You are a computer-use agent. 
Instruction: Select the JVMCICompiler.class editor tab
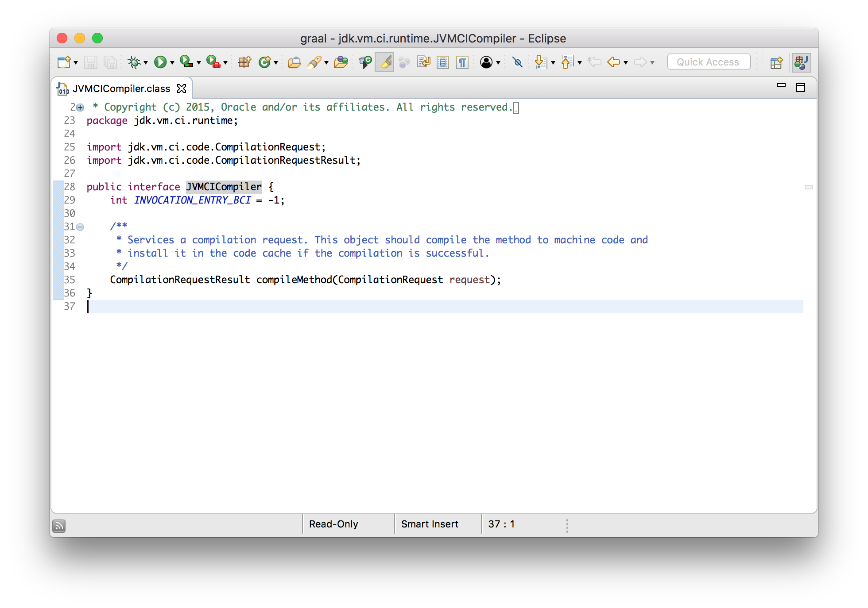[x=120, y=88]
